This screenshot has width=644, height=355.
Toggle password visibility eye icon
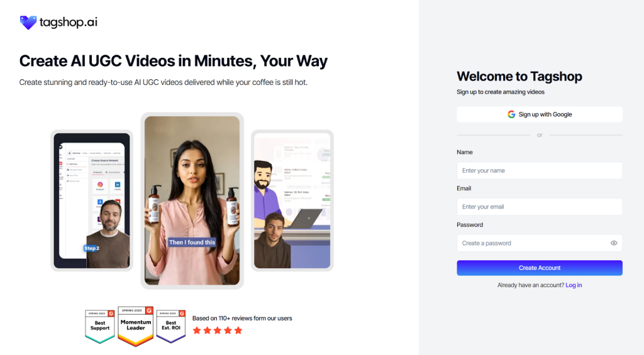tap(614, 243)
